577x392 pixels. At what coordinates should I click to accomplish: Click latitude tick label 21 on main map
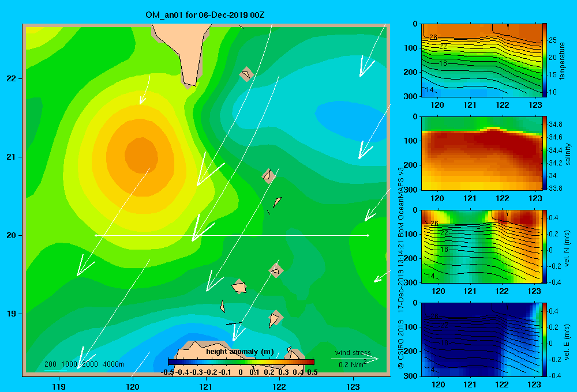12,157
